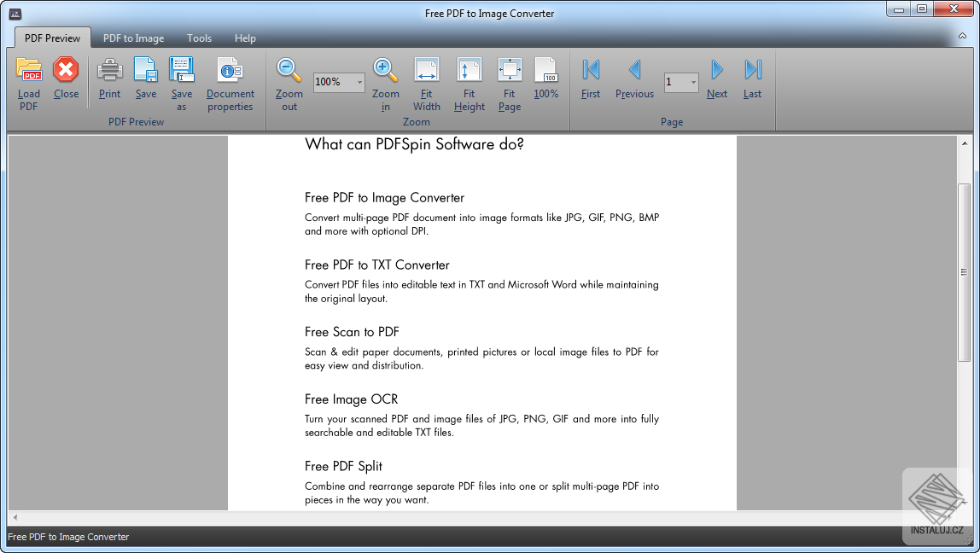Collapse the ribbon using the chevron
Viewport: 980px width, 553px height.
961,38
